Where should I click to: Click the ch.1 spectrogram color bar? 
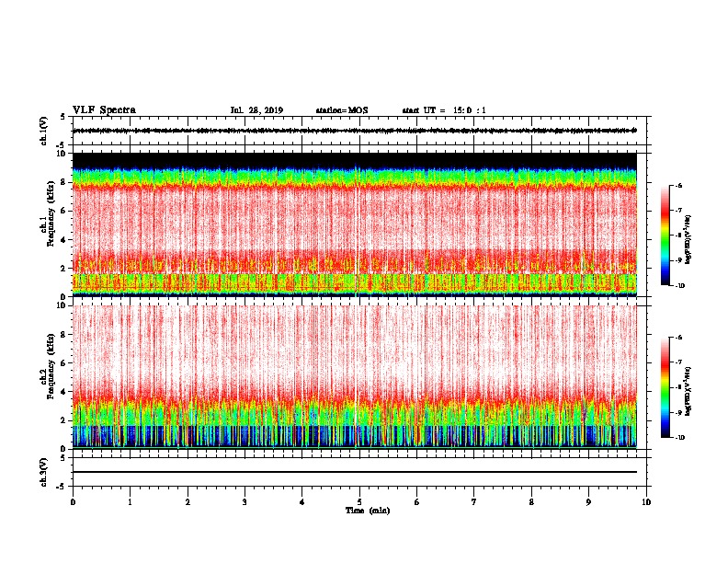pos(665,236)
